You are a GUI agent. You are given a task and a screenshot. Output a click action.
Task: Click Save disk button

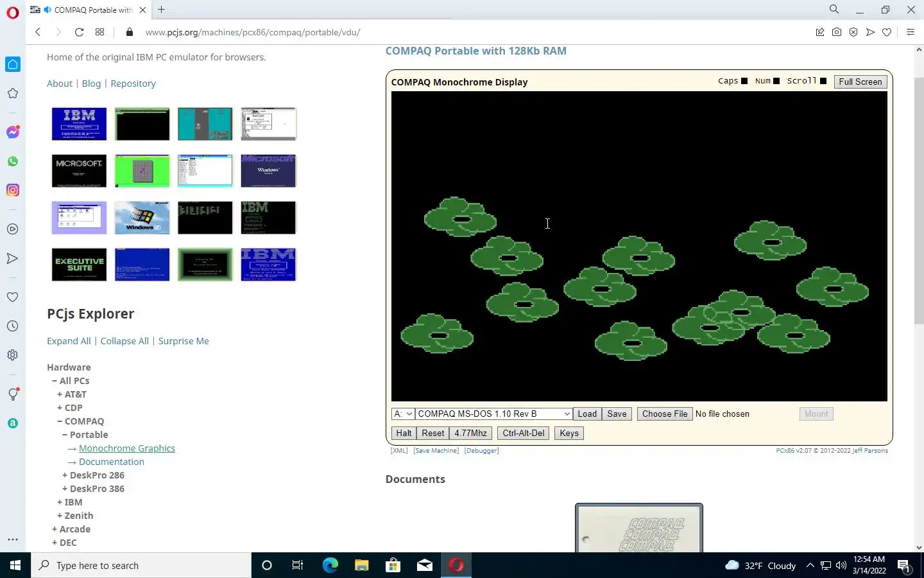click(x=617, y=414)
